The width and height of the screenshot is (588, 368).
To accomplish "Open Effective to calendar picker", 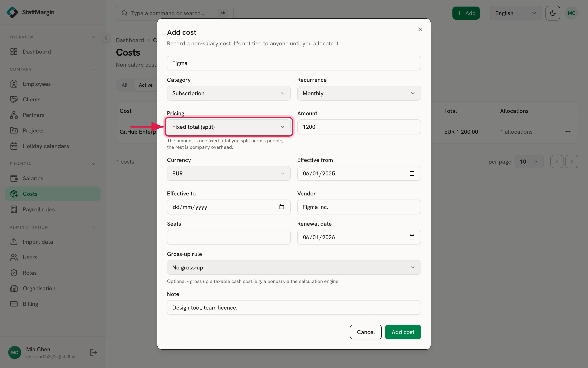I will click(282, 207).
